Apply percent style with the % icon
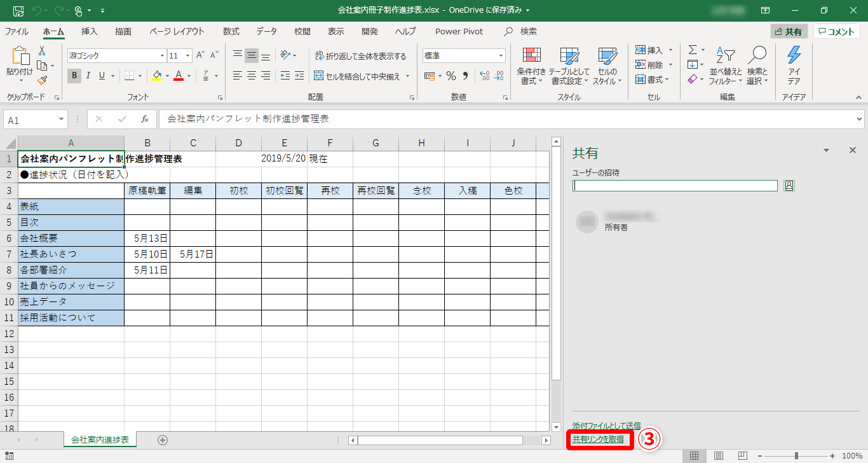 pos(451,76)
